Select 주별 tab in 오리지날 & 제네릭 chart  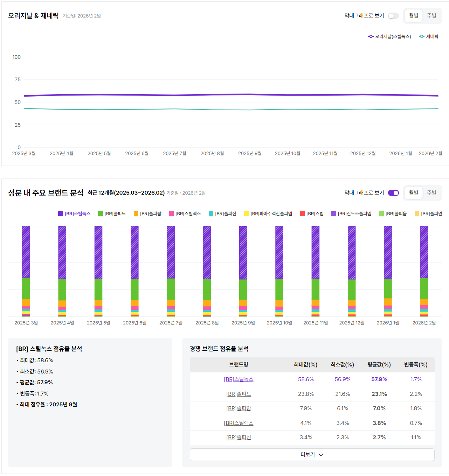click(x=431, y=16)
